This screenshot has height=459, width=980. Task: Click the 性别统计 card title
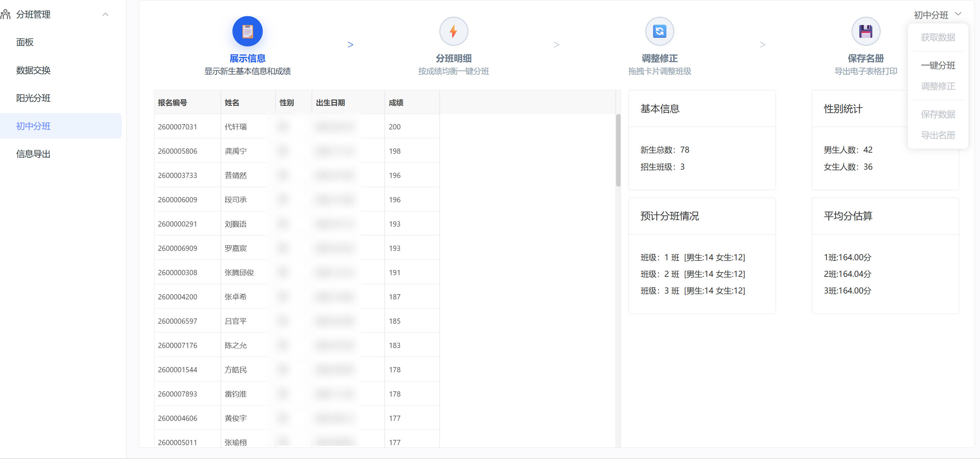coord(843,109)
